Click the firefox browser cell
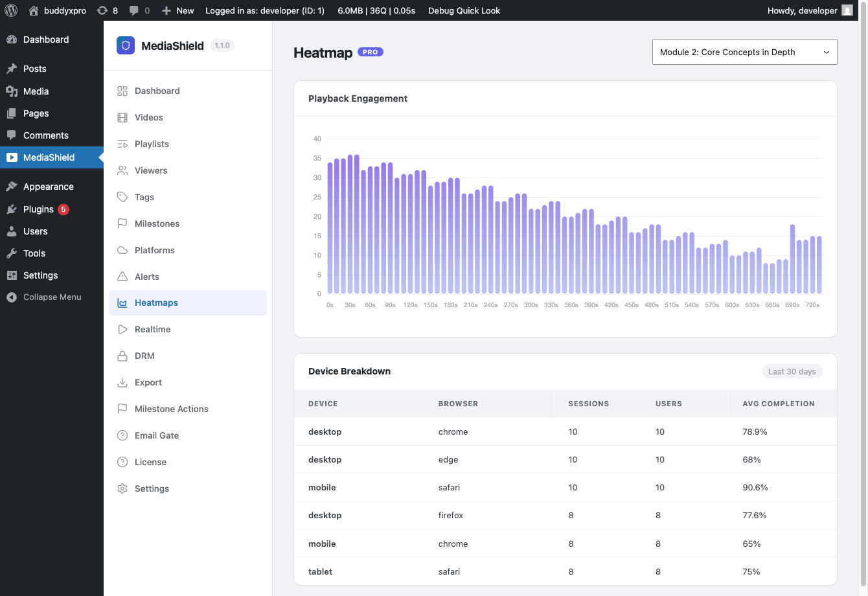 451,515
